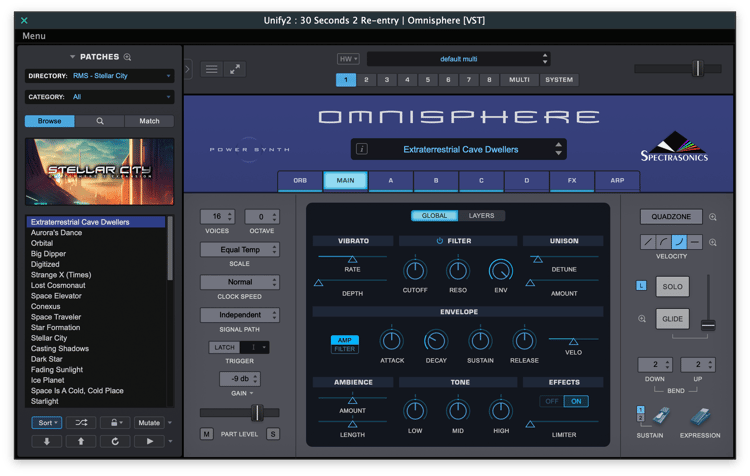The image size is (750, 476).
Task: Click the Sustain pedal icon
Action: pos(661,416)
